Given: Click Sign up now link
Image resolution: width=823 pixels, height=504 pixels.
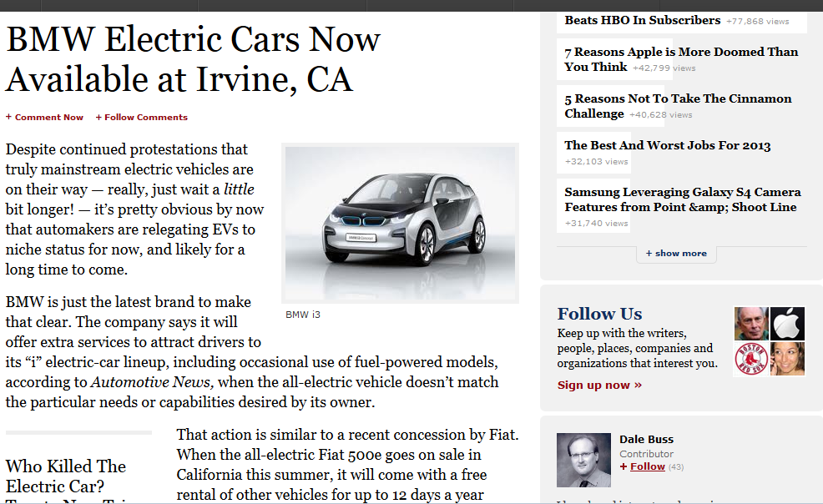Looking at the screenshot, I should coord(599,385).
